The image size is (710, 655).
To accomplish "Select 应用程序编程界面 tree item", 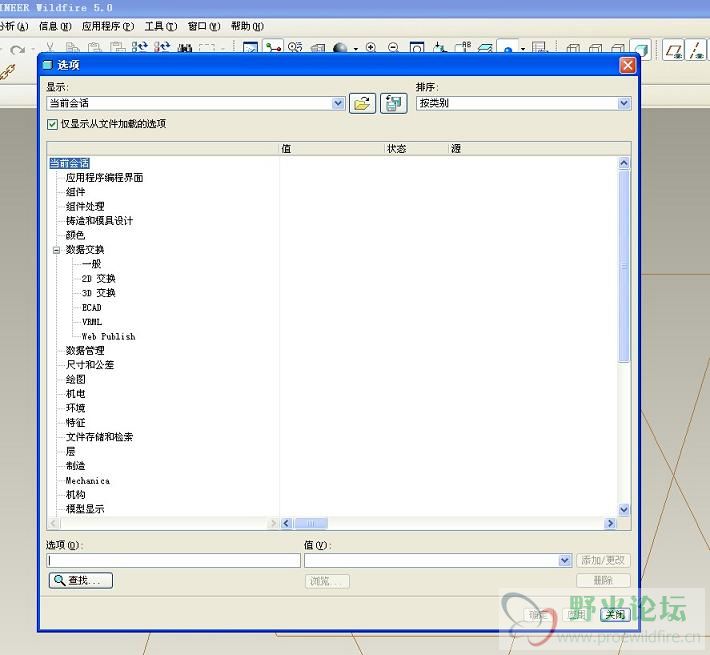I will click(x=105, y=178).
